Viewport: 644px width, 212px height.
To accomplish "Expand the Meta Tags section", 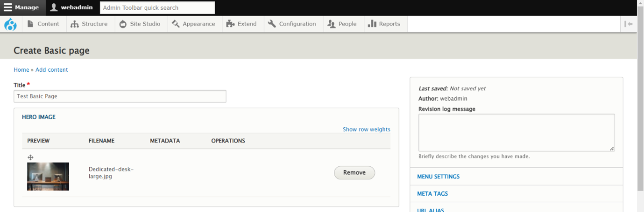I will [432, 194].
